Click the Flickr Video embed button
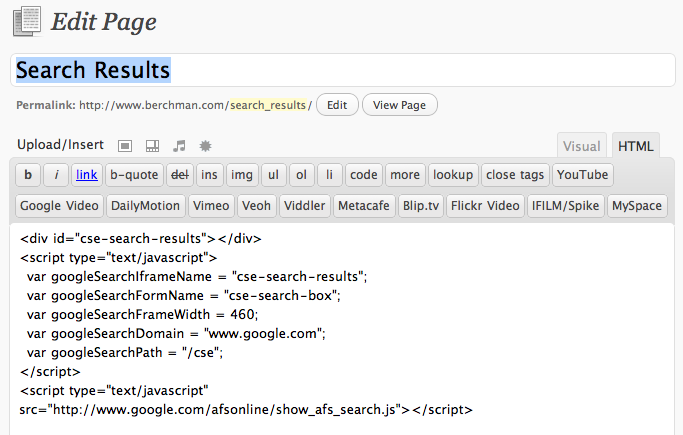This screenshot has height=435, width=683. pos(485,206)
